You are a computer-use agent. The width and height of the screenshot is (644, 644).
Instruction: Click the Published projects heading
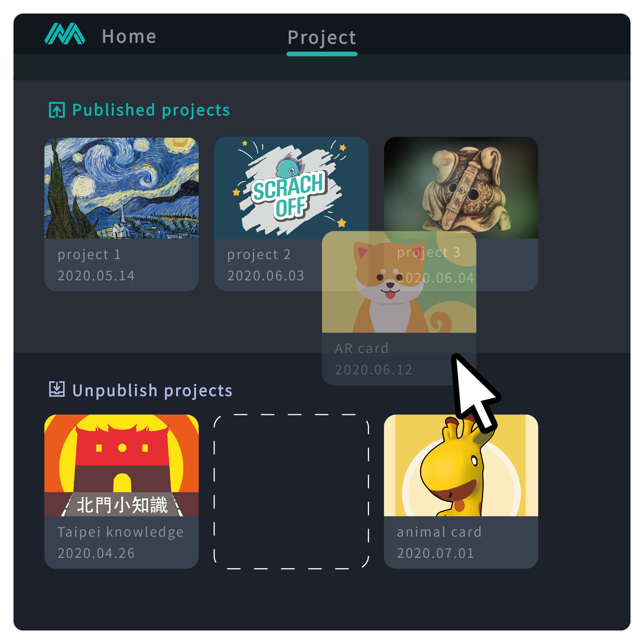[151, 110]
